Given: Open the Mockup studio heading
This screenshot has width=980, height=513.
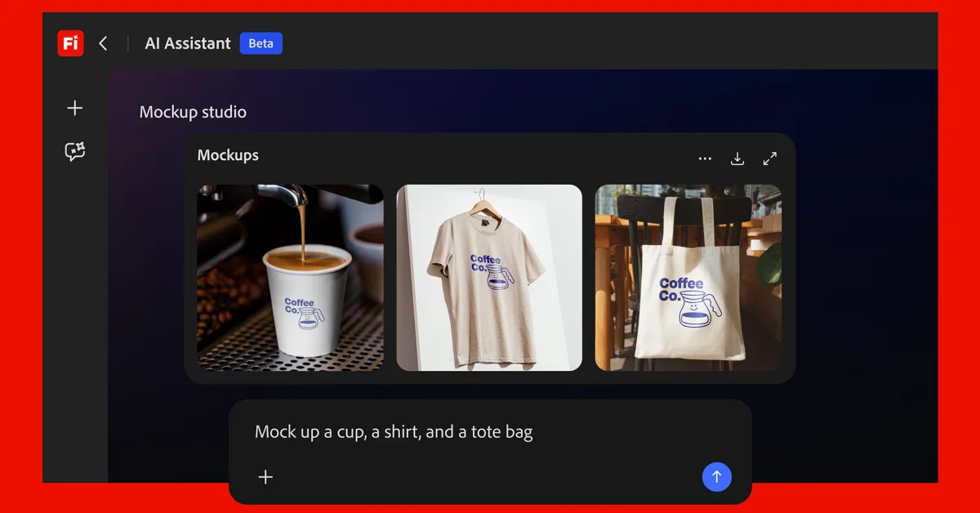Looking at the screenshot, I should [193, 112].
